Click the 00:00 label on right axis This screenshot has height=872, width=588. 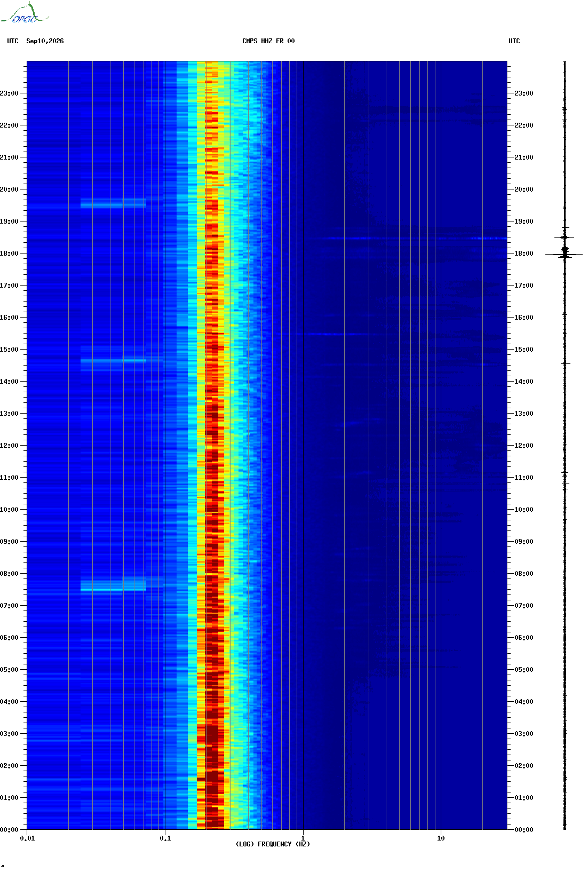click(x=523, y=830)
